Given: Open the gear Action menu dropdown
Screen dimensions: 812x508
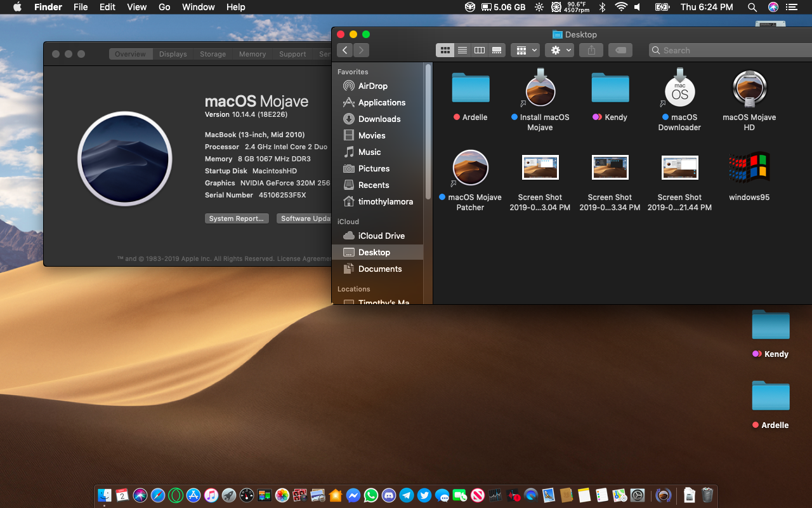Looking at the screenshot, I should (559, 50).
